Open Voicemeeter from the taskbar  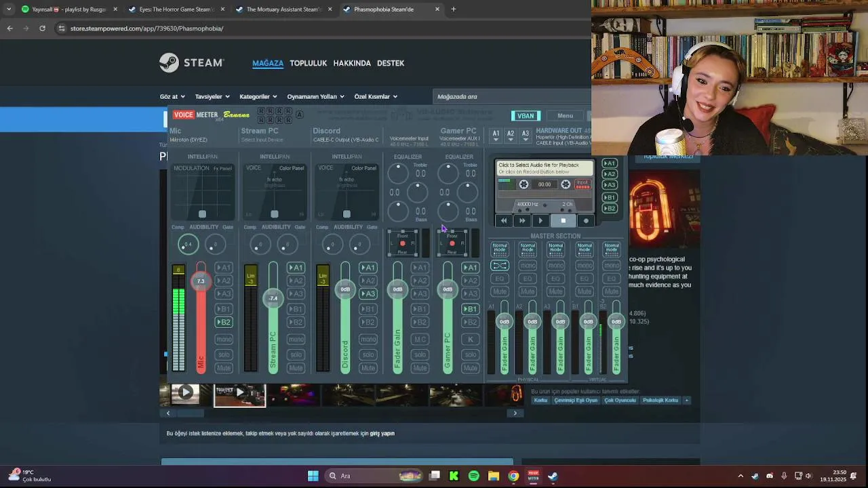[x=533, y=476]
